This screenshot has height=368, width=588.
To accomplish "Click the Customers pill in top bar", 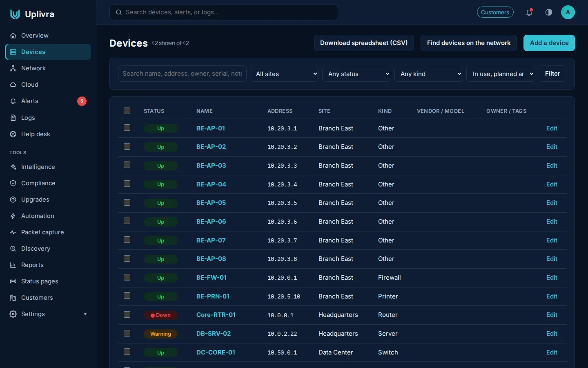I will tap(495, 12).
